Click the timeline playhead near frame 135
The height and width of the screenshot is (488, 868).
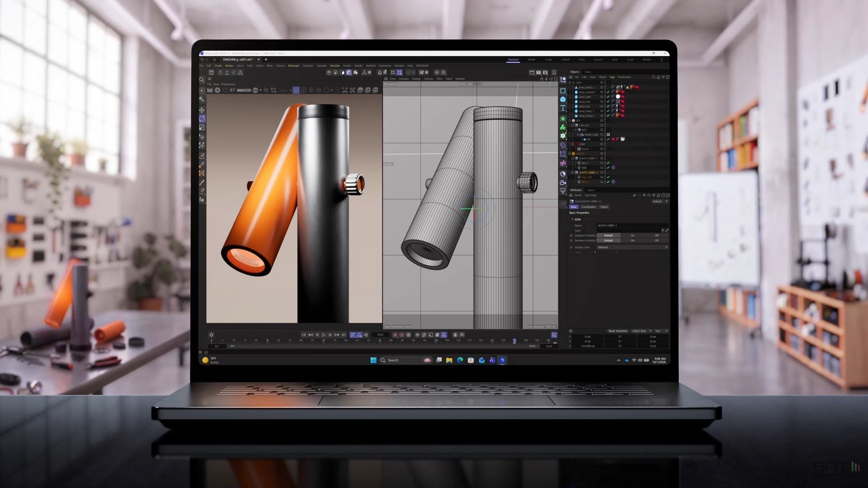[514, 341]
